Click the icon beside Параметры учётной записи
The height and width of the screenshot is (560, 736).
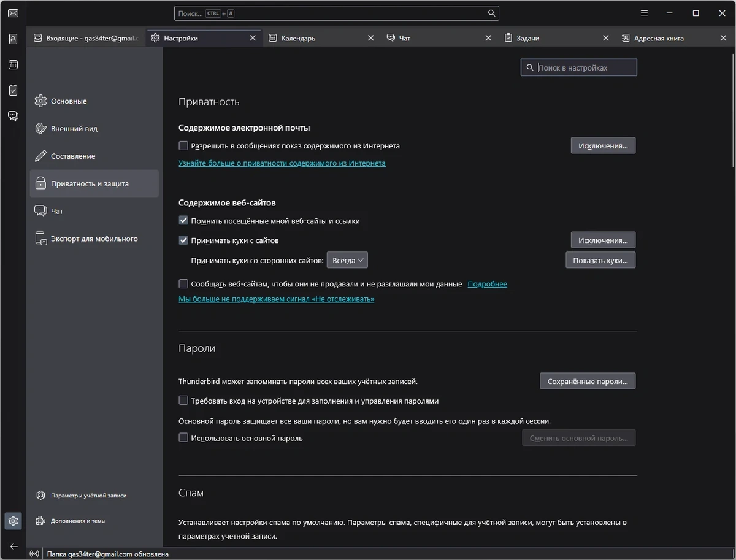click(40, 495)
